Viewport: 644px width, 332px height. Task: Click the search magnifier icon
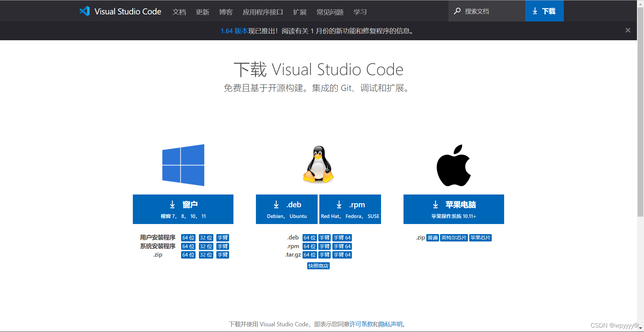(457, 11)
